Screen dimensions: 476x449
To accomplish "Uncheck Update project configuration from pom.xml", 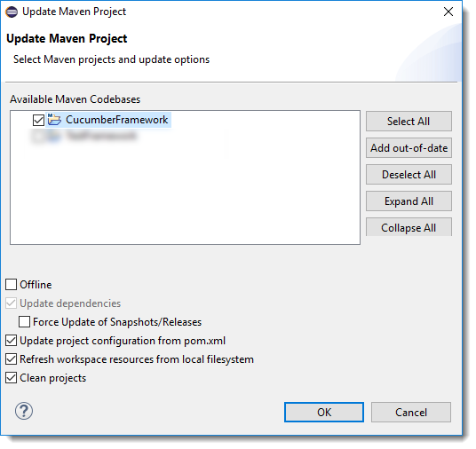I will 11,341.
